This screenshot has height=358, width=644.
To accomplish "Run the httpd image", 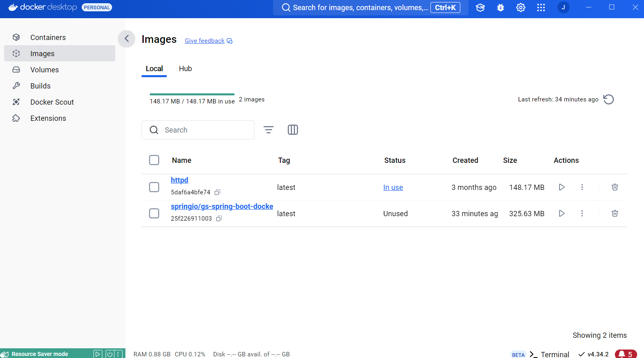I will coord(561,187).
